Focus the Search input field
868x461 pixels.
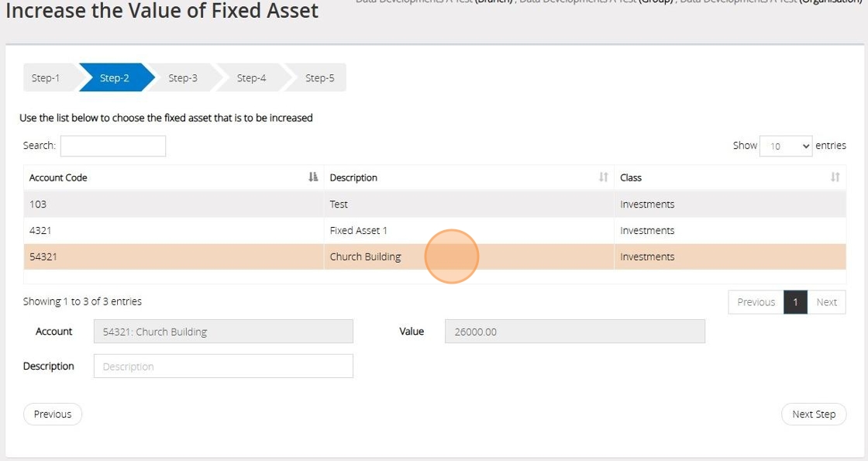(x=113, y=146)
